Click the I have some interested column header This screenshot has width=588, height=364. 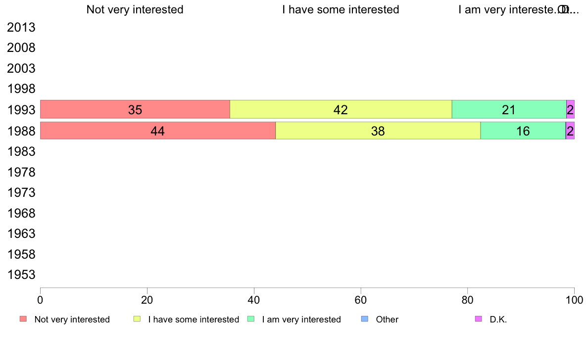pos(341,9)
